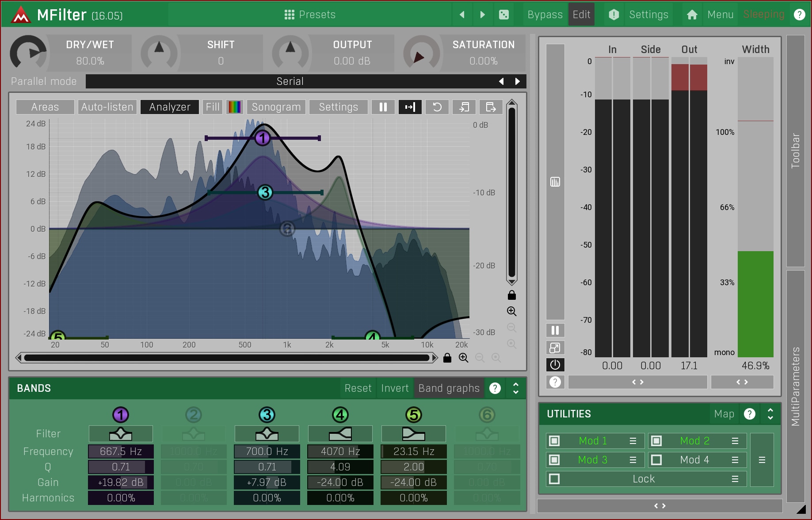Image resolution: width=812 pixels, height=520 pixels.
Task: Pause the level meters
Action: pyautogui.click(x=555, y=330)
